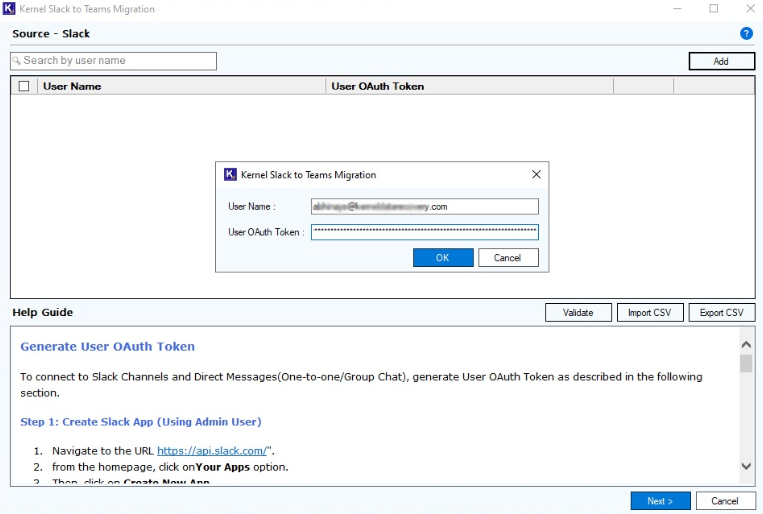Open the blue help question mark icon

(746, 34)
